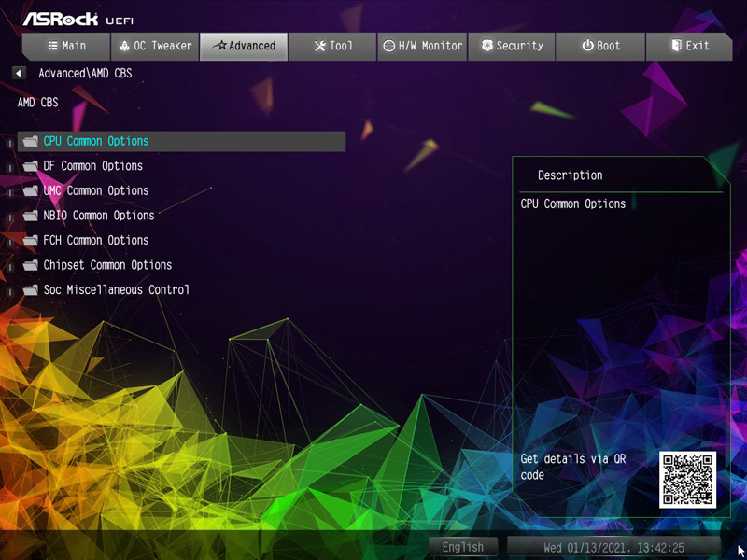This screenshot has width=747, height=560.
Task: Click the folder icon for DF Common Options
Action: pyautogui.click(x=31, y=166)
